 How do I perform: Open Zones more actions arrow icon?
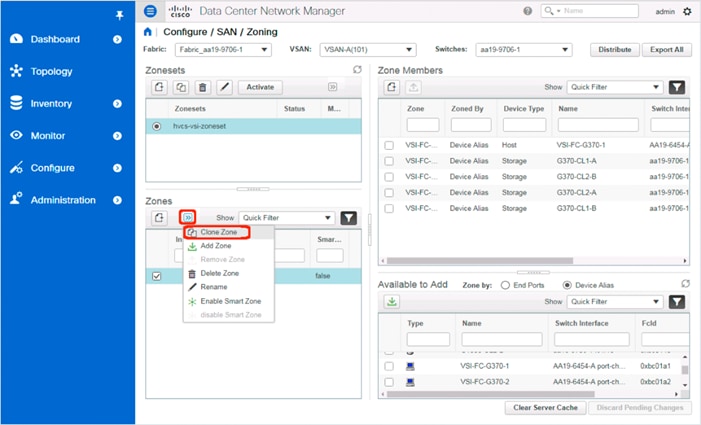(x=188, y=218)
